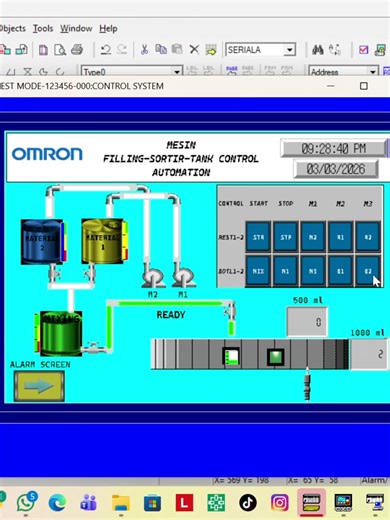The height and width of the screenshot is (520, 390).
Task: Open Microsoft Teams from the taskbar
Action: [x=88, y=502]
